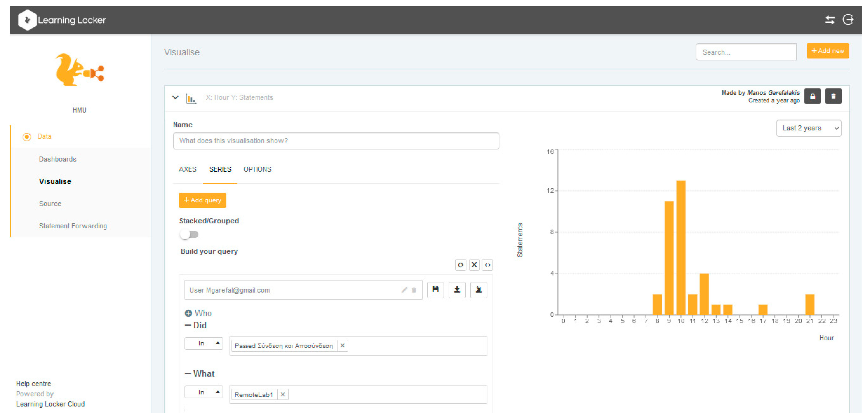Click the lock icon for visualisation privacy

point(812,96)
